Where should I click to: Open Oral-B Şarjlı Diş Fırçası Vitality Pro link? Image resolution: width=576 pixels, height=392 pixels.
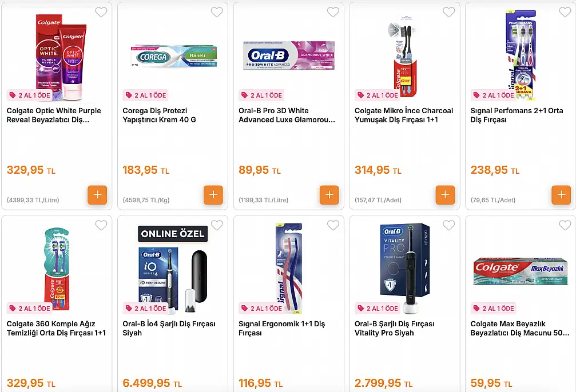pyautogui.click(x=394, y=329)
